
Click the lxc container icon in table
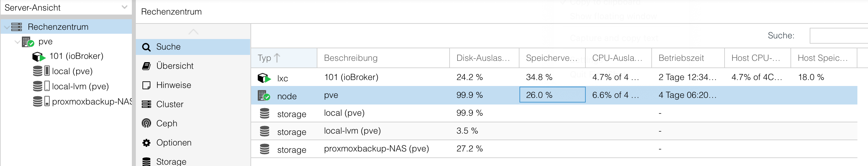[x=264, y=78]
